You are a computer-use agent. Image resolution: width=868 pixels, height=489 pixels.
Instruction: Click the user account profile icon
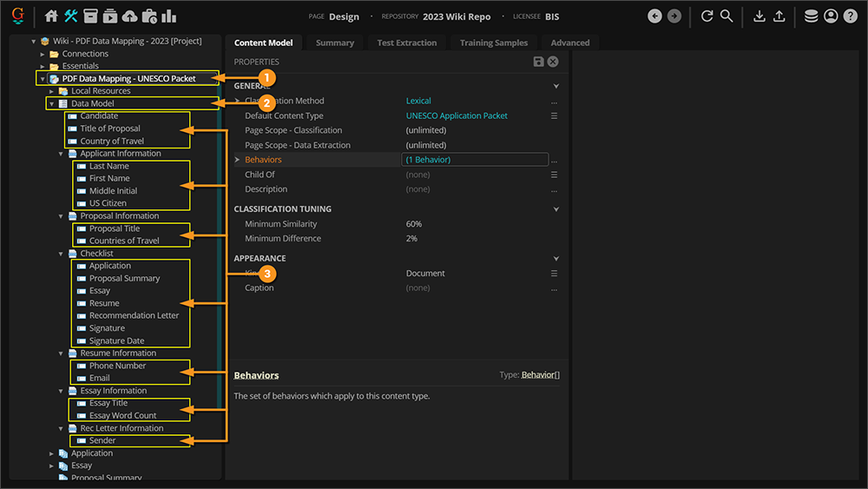click(831, 17)
